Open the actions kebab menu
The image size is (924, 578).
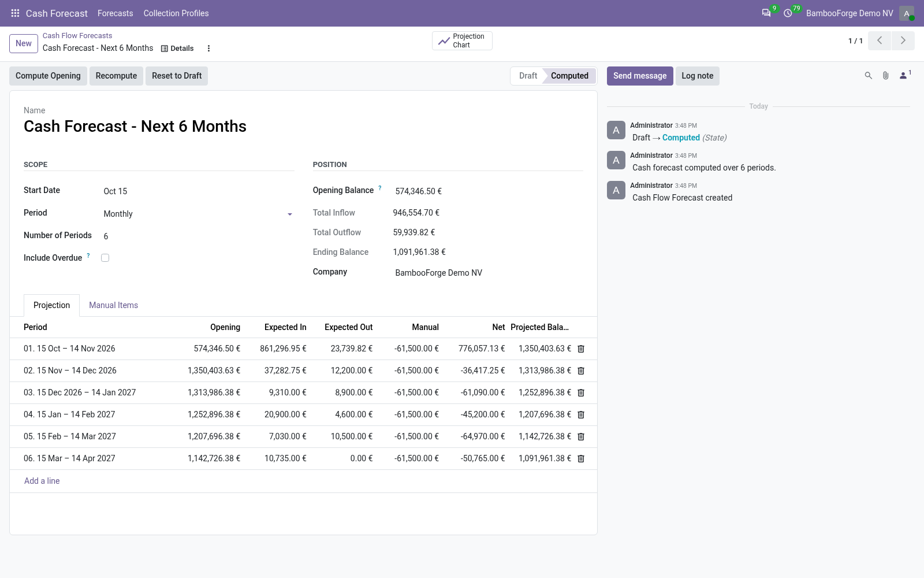208,49
